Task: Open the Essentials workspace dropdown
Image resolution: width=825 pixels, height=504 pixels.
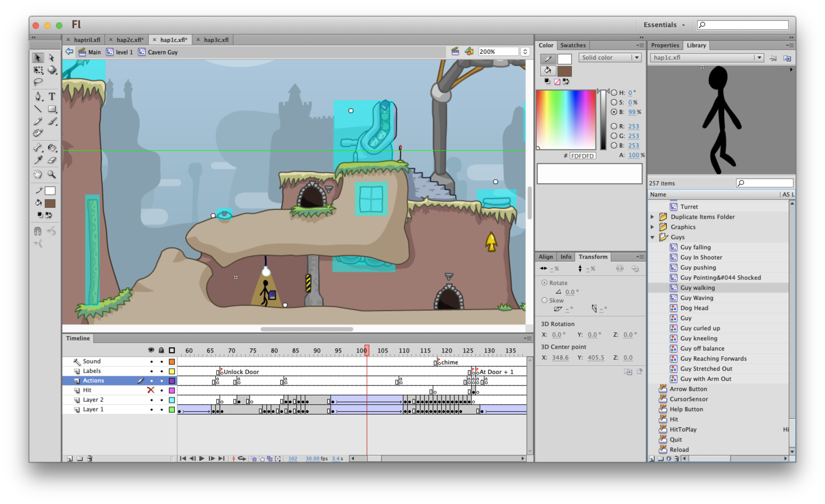Action: pos(664,25)
